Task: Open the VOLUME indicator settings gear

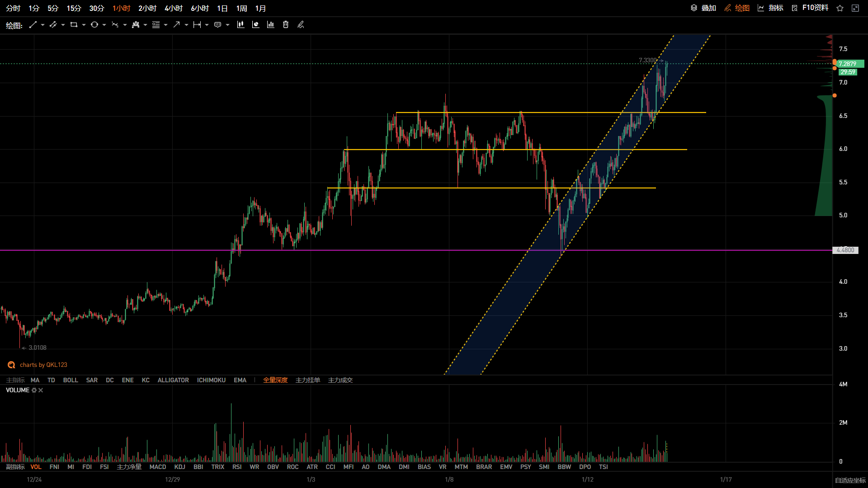Action: pos(34,390)
